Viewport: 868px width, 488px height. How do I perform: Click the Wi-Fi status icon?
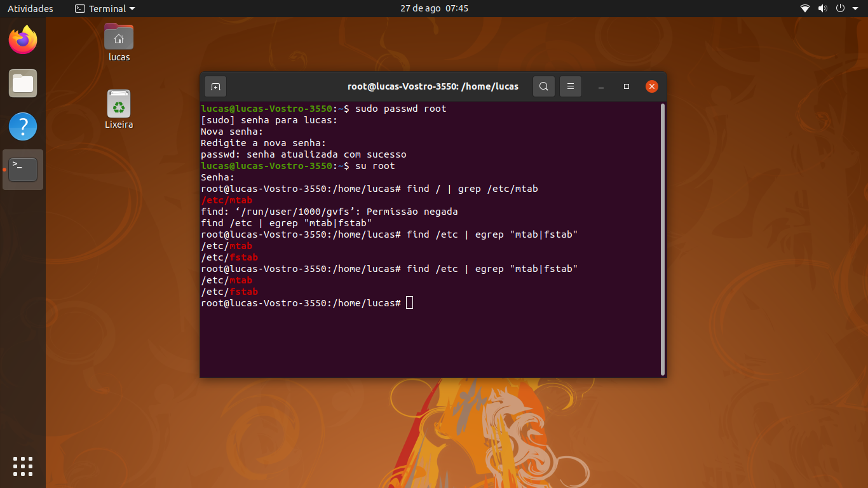coord(805,8)
